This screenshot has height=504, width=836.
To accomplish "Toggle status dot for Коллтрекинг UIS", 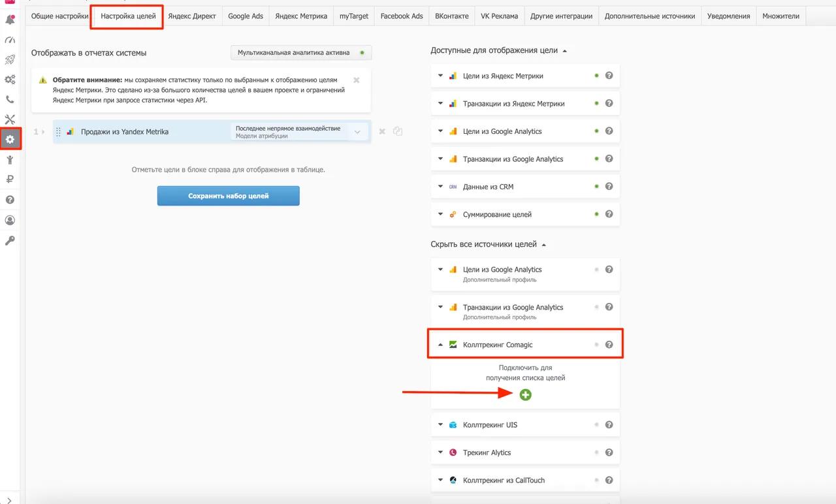I will pyautogui.click(x=596, y=425).
